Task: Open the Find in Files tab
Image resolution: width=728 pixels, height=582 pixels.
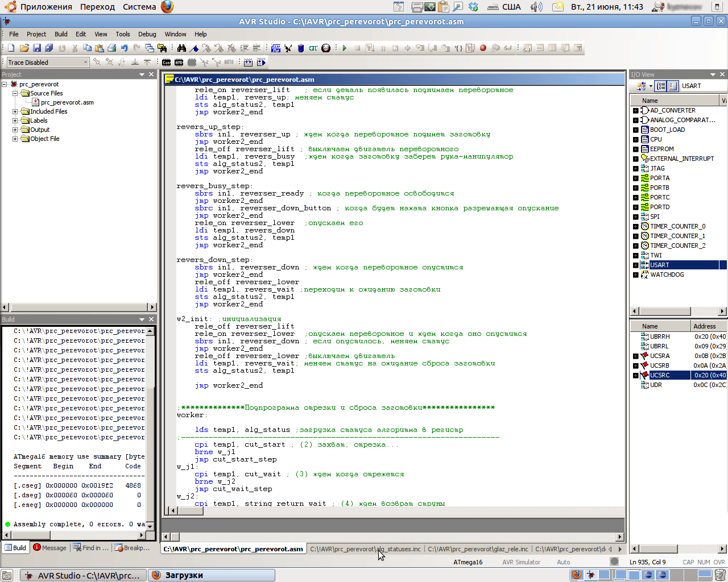Action: click(90, 548)
